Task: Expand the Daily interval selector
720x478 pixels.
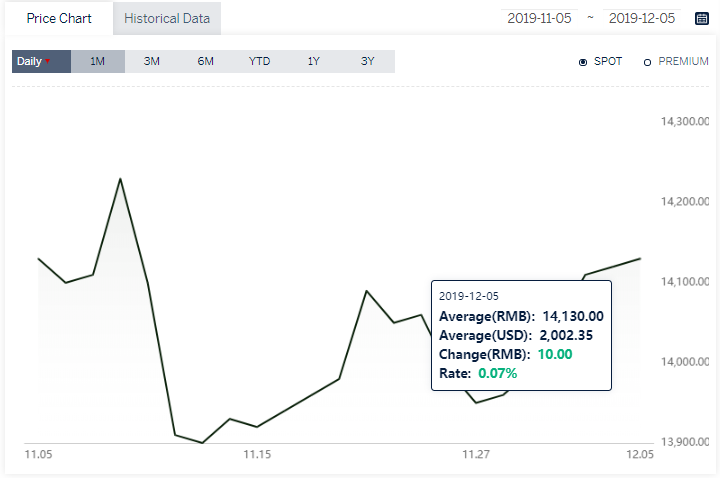Action: click(41, 61)
